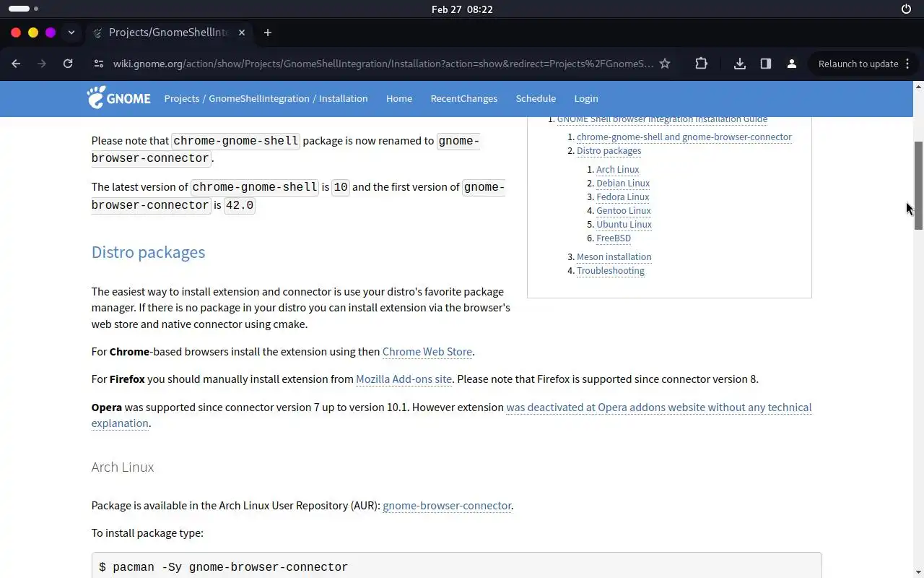
Task: Focus the wiki.gnome.org address bar
Action: point(383,64)
